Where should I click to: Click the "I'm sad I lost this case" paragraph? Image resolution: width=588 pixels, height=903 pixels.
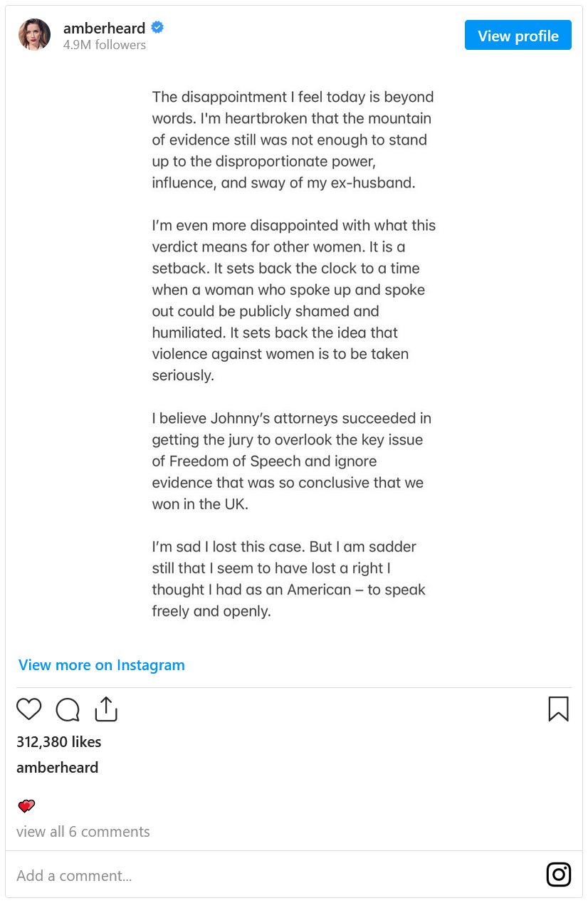click(288, 579)
